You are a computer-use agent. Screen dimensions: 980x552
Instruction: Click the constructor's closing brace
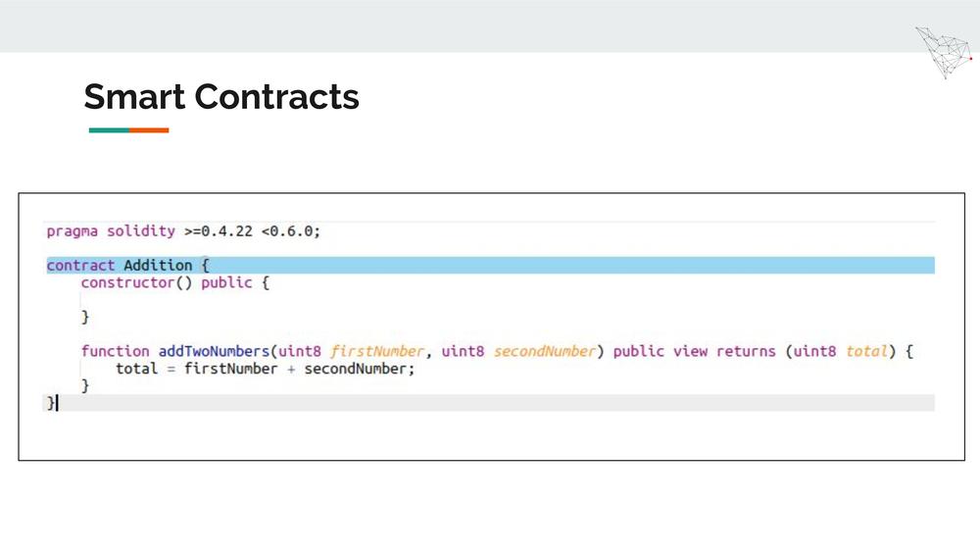(85, 317)
